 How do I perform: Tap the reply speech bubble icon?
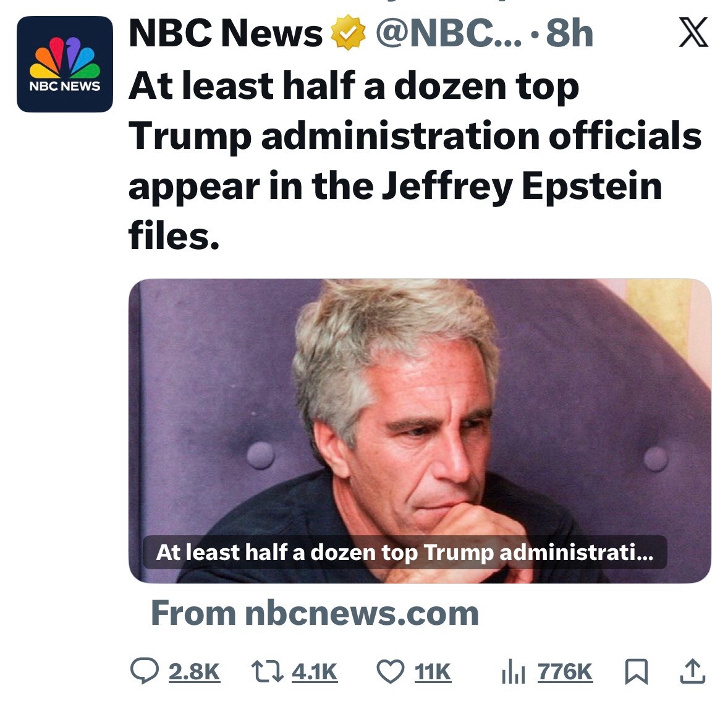coord(145,671)
